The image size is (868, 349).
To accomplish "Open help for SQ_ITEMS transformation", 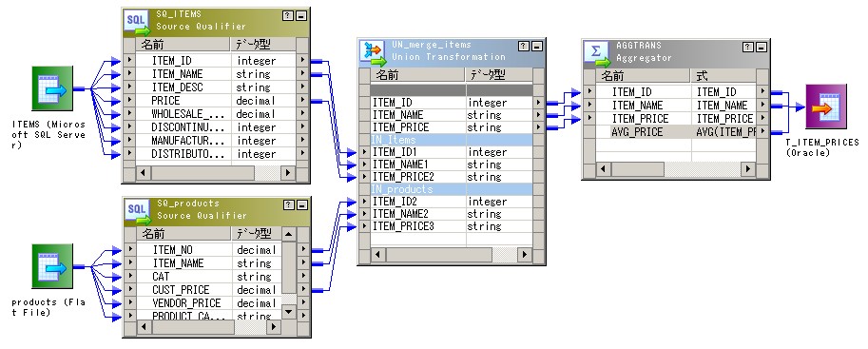I will click(x=288, y=15).
